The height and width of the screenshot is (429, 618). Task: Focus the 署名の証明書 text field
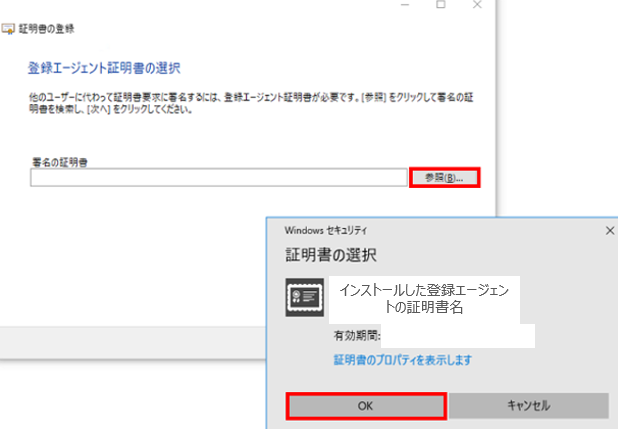tap(219, 177)
